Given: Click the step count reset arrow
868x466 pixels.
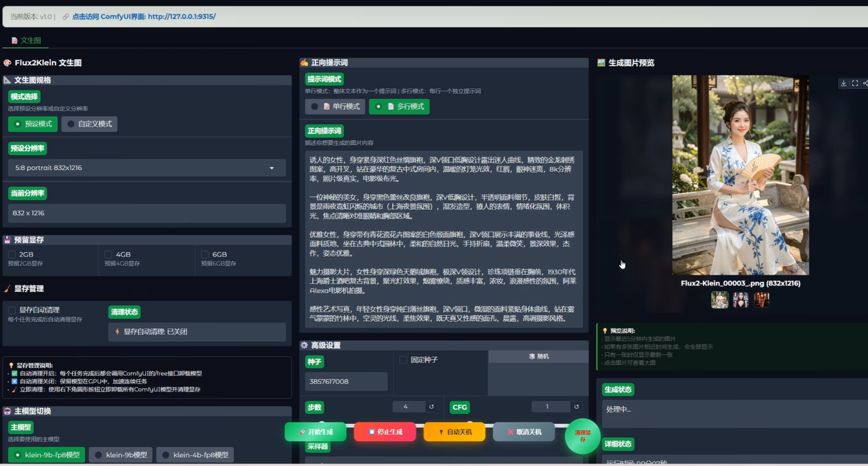Looking at the screenshot, I should (431, 407).
